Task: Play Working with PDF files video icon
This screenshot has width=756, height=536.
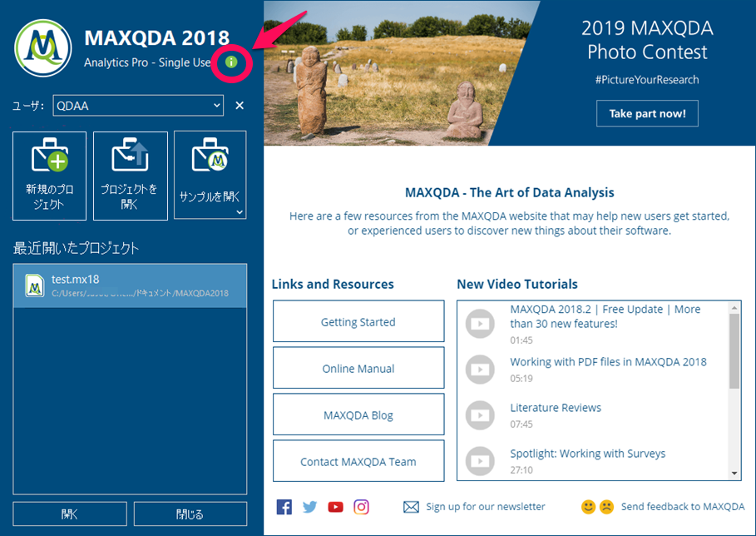Action: pos(480,369)
